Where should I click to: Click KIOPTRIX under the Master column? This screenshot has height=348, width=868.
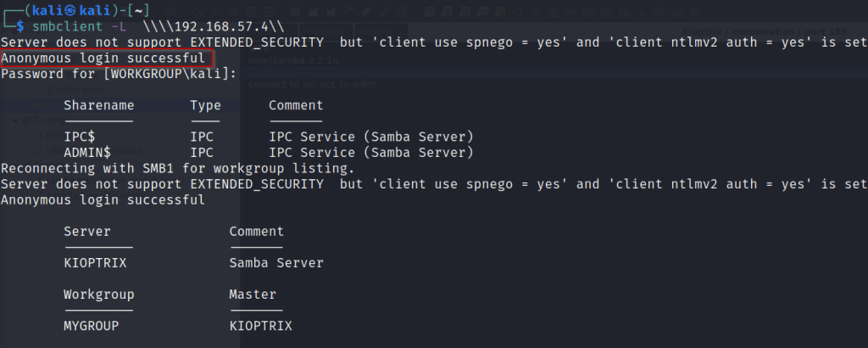[x=260, y=325]
